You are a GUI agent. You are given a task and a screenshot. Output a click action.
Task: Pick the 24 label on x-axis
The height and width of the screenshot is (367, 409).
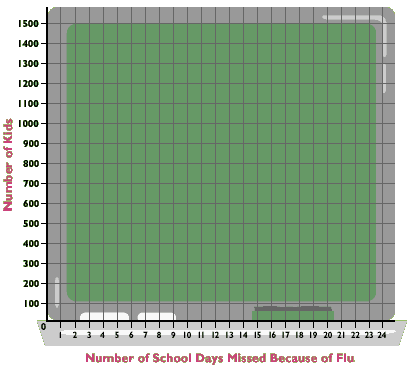click(382, 335)
